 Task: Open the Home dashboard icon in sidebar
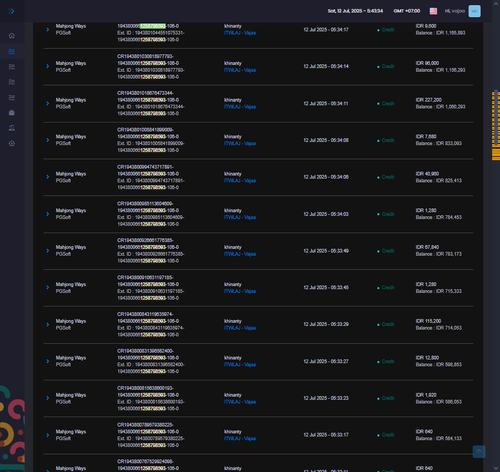[x=12, y=36]
